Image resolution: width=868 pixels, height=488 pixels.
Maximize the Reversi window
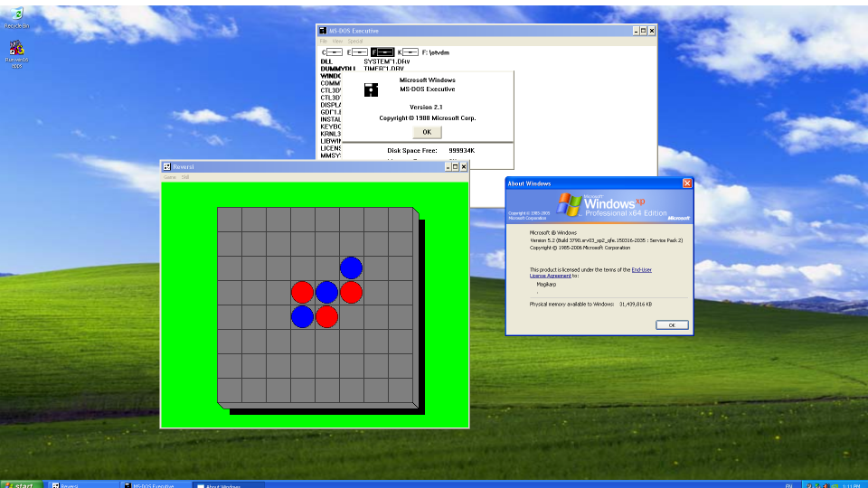click(456, 166)
